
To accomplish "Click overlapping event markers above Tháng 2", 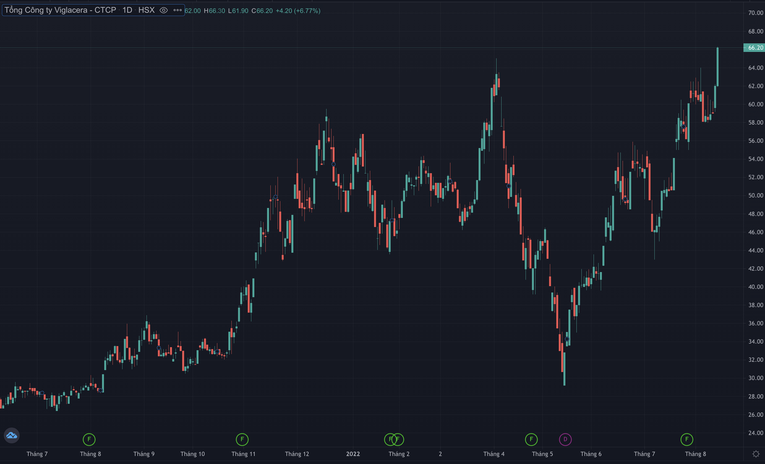I will tap(394, 439).
